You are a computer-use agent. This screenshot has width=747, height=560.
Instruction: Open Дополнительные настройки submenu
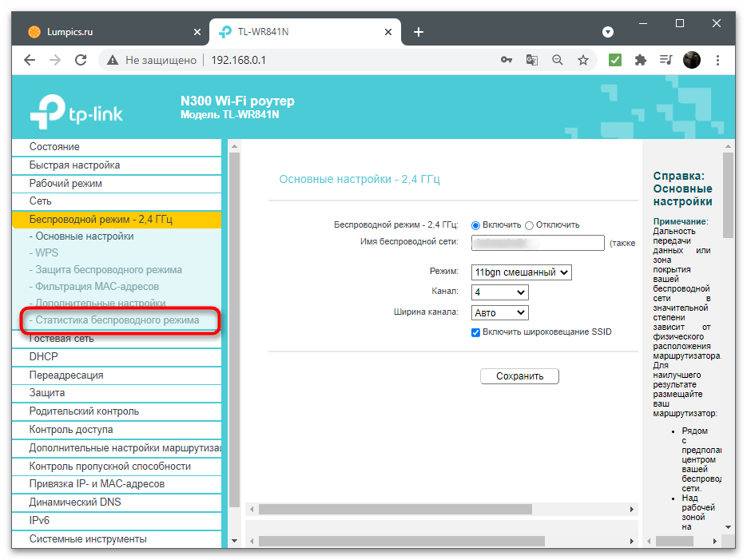tap(97, 304)
